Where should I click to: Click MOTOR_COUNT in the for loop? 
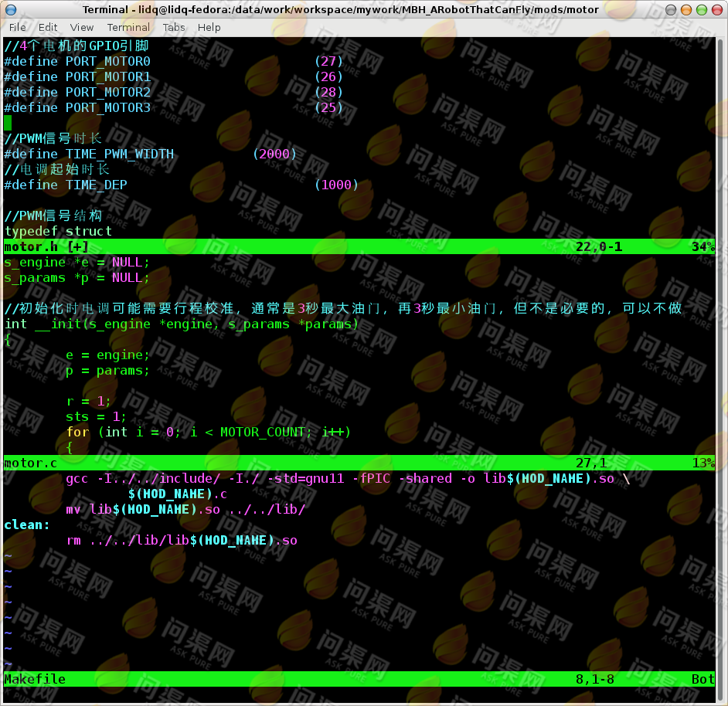(262, 432)
